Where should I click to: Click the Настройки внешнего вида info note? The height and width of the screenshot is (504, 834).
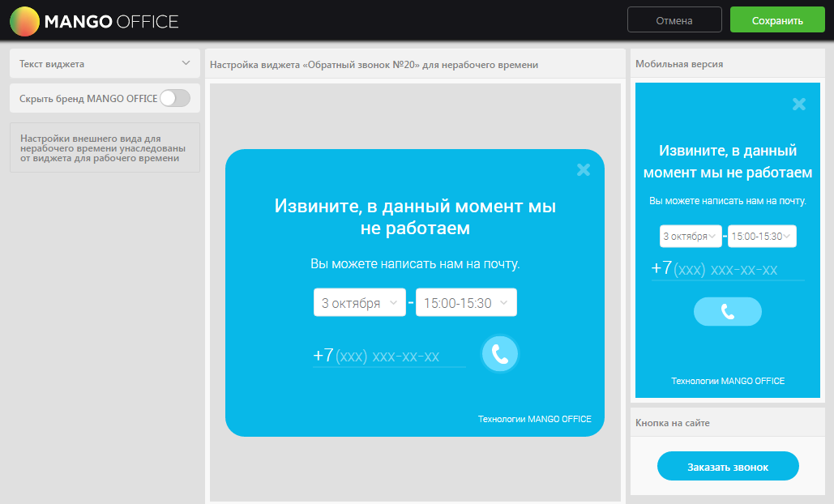105,147
